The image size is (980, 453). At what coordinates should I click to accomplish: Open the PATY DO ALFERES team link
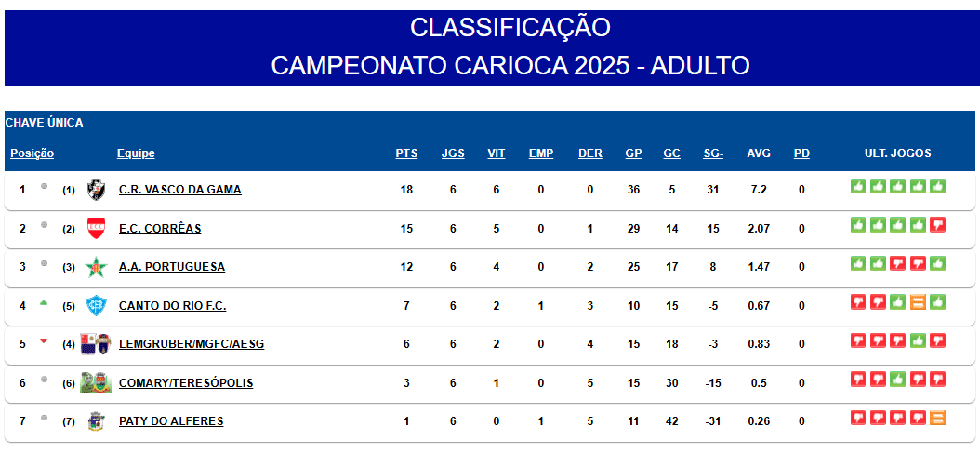[x=171, y=421]
